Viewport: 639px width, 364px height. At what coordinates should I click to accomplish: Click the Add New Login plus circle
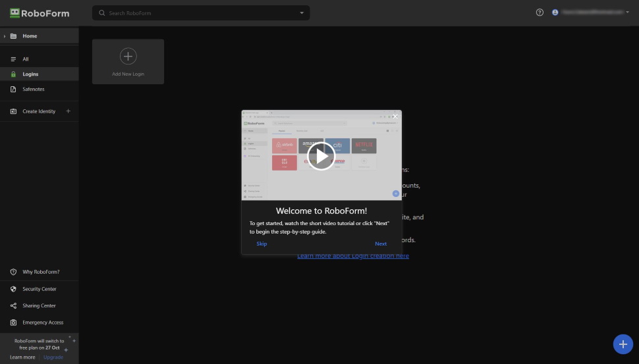point(128,56)
